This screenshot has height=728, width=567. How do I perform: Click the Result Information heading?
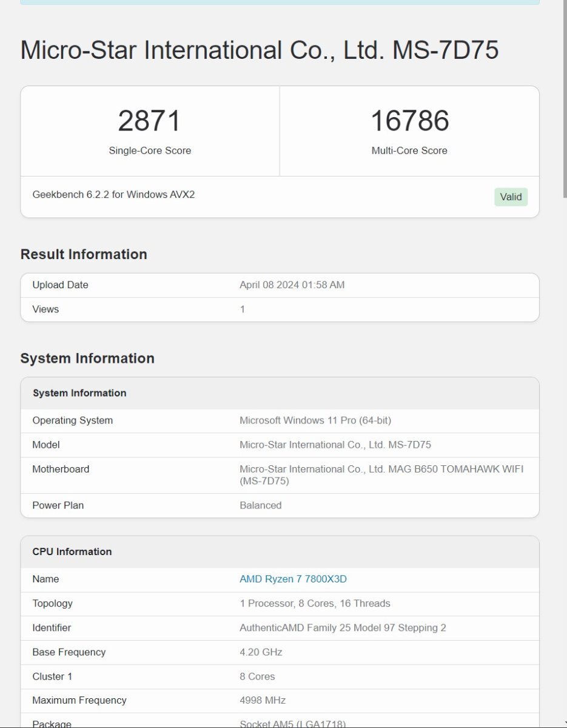(x=84, y=254)
